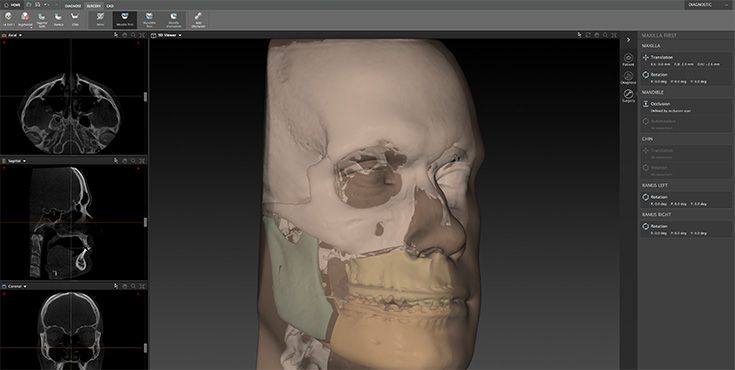Open the Sagittal view dropdown
Viewport: 735px width, 370px height.
click(x=24, y=161)
